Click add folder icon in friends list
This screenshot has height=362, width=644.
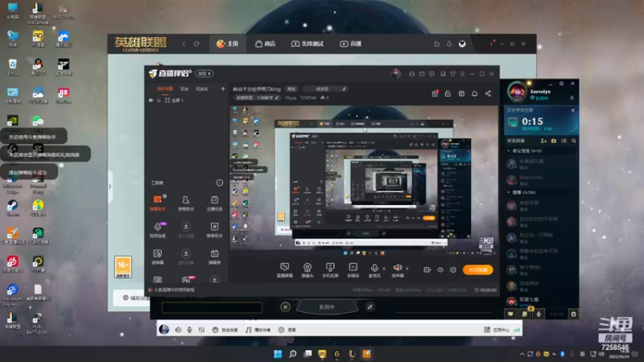click(554, 141)
